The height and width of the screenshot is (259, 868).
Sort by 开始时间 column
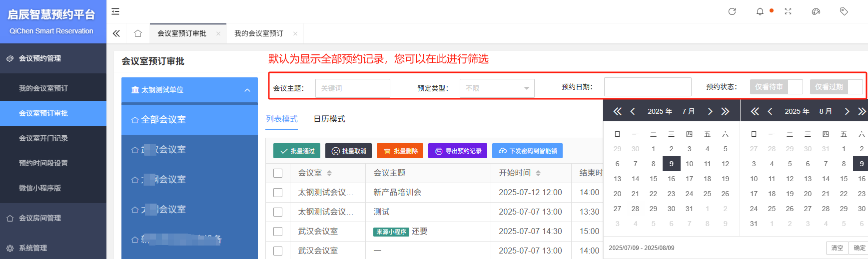(538, 173)
